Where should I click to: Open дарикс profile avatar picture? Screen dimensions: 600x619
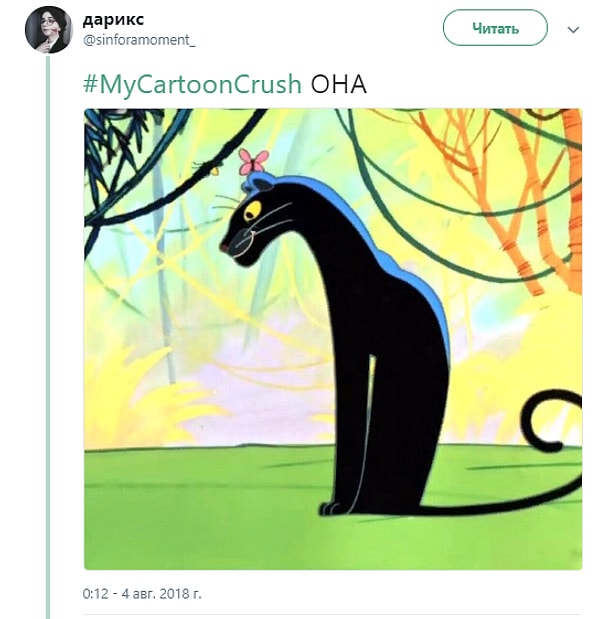[x=48, y=29]
